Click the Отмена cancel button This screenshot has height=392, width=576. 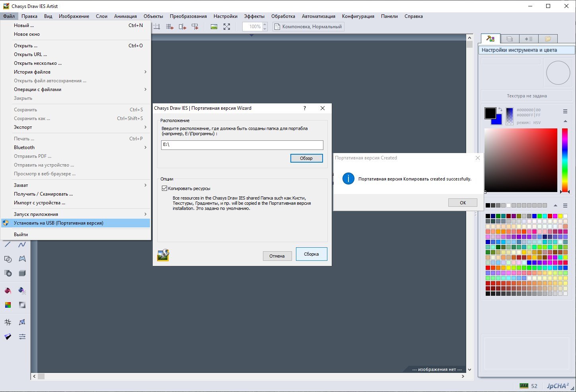[x=277, y=256]
